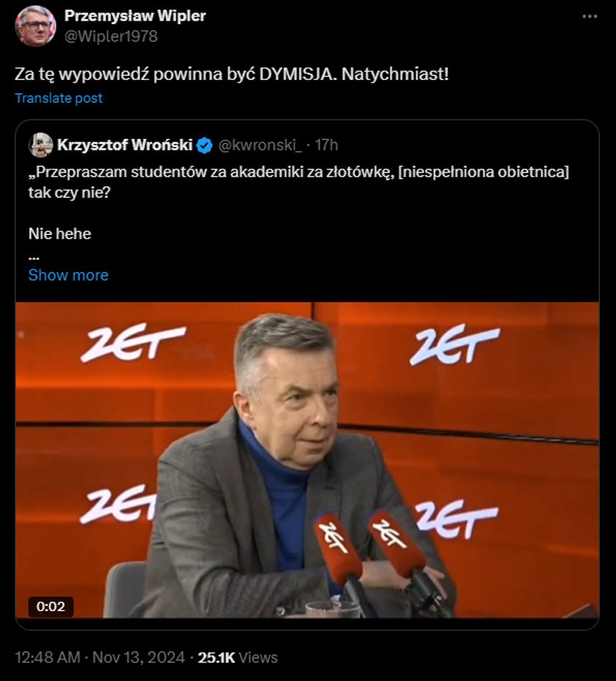Click the quoted post text about akademiki

[298, 182]
